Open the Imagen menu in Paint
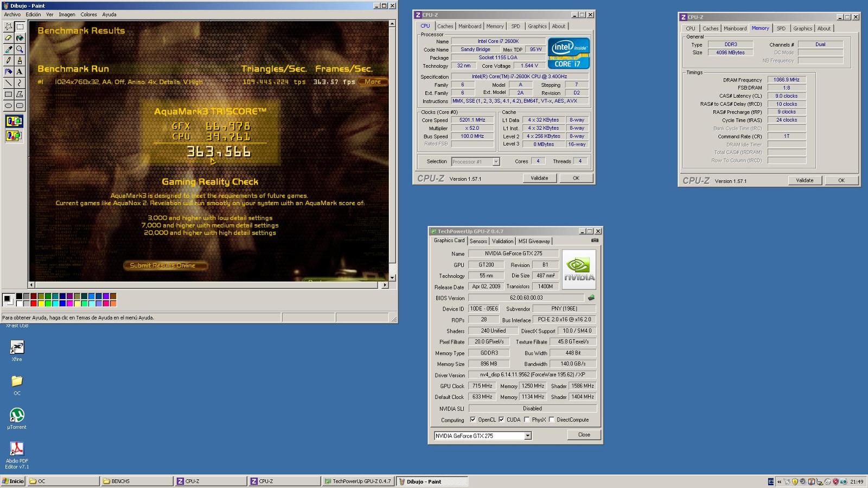Image resolution: width=868 pixels, height=488 pixels. point(67,15)
